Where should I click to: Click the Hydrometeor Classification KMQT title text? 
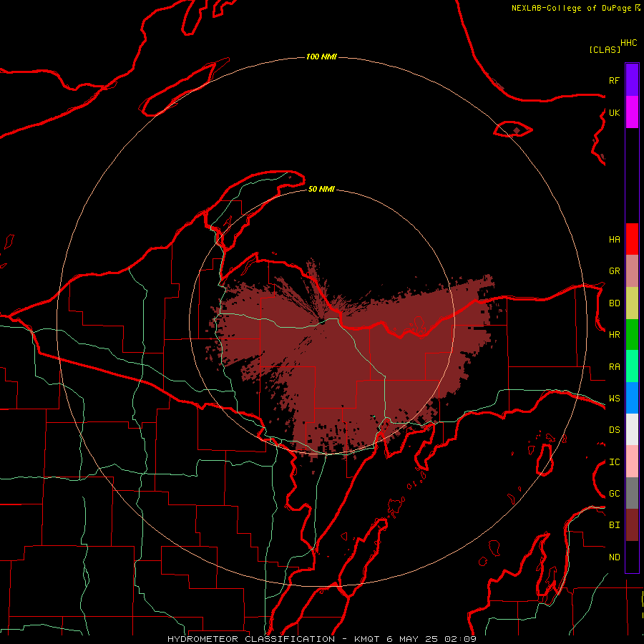[322, 639]
